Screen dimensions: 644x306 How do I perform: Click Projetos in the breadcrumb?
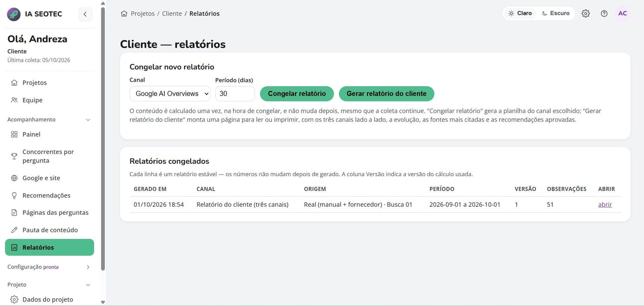(x=142, y=14)
